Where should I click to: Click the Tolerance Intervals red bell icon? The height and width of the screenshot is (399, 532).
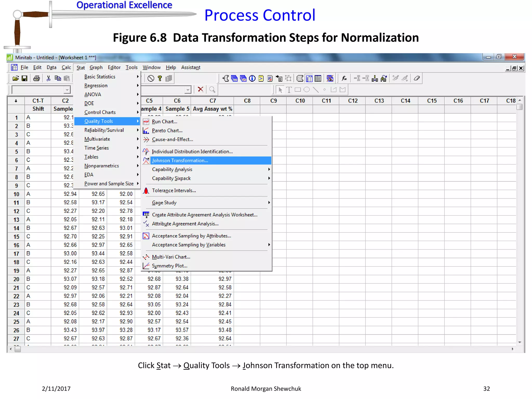(x=146, y=191)
